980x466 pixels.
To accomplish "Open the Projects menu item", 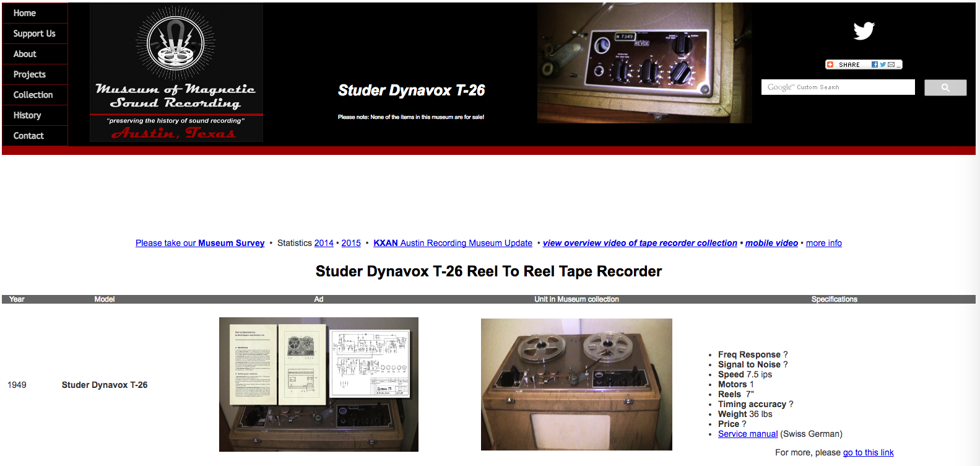I will (35, 74).
